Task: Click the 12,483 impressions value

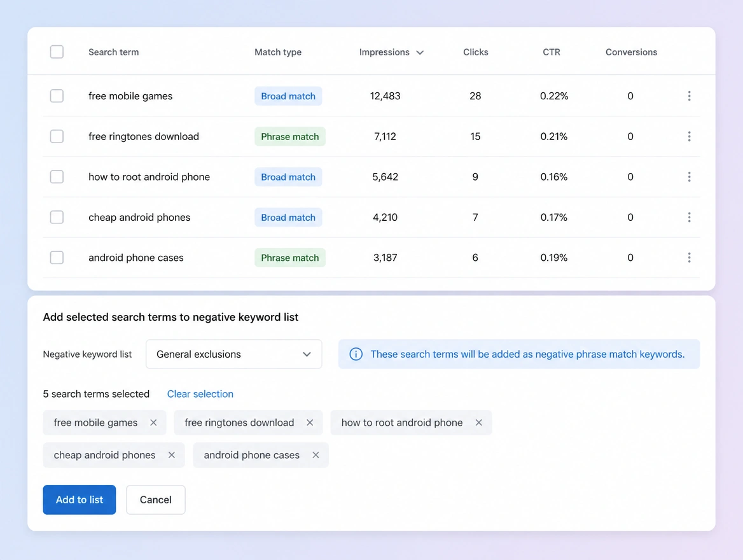Action: point(385,96)
